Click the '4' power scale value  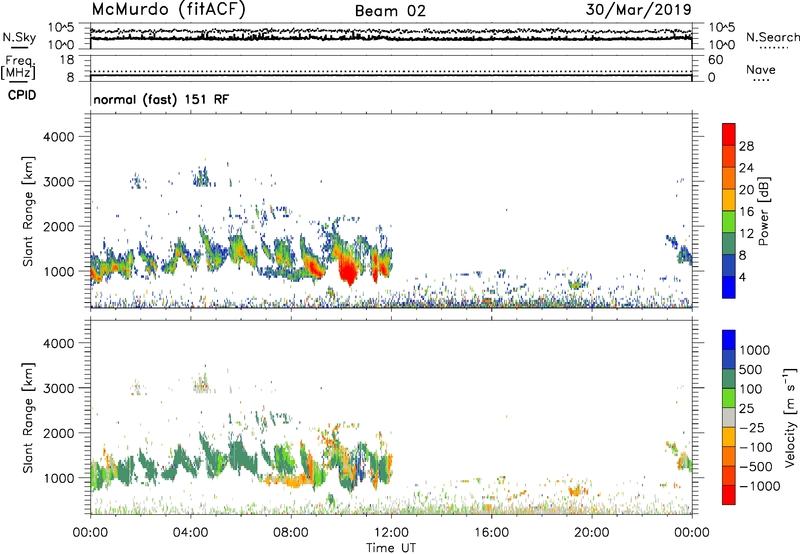click(742, 277)
